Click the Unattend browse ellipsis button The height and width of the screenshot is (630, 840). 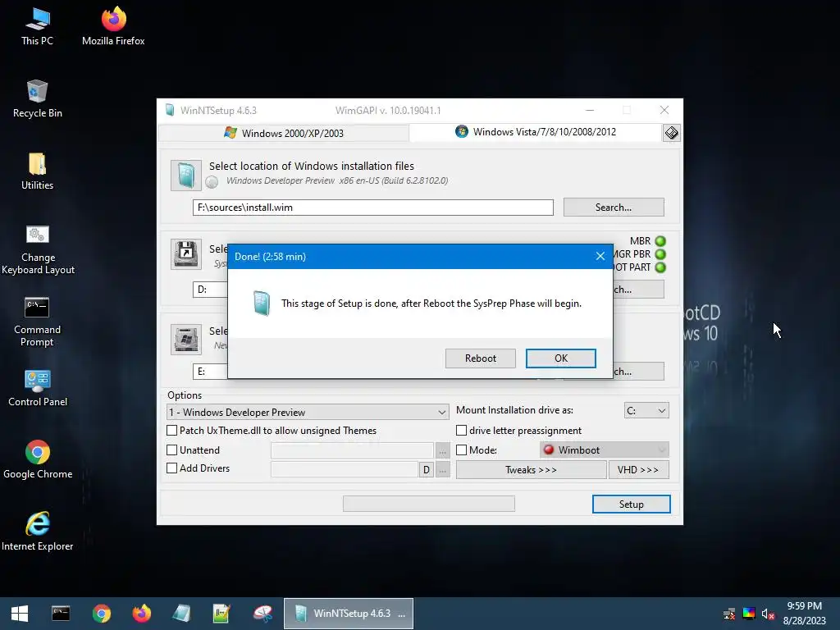point(442,450)
